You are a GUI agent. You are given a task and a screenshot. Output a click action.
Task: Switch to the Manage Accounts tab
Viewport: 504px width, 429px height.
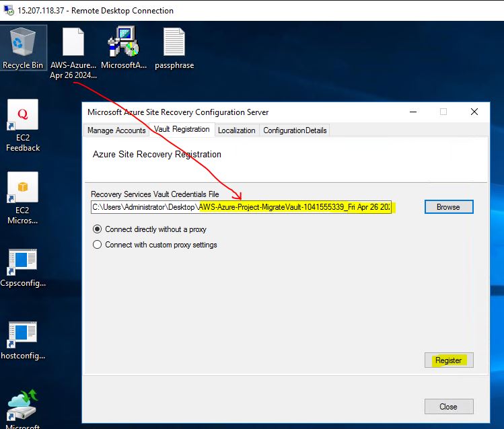(x=116, y=130)
